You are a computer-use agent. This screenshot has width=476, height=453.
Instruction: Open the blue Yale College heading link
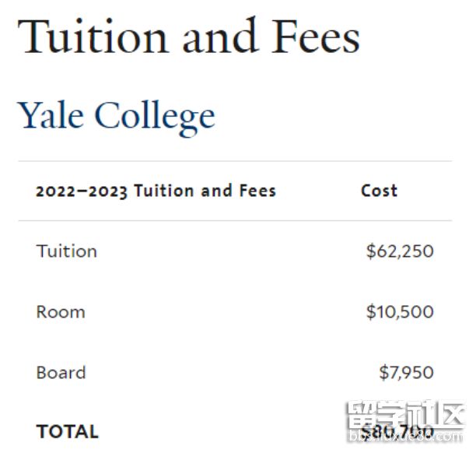(x=117, y=116)
